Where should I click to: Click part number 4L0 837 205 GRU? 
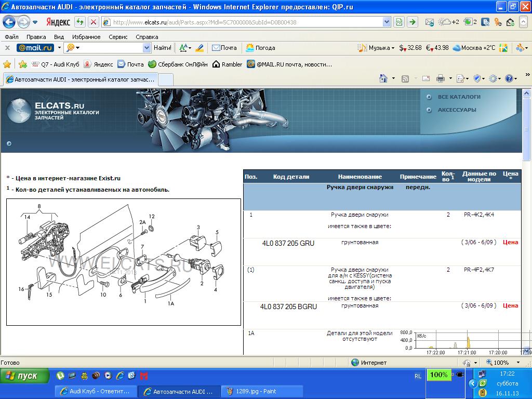pyautogui.click(x=288, y=243)
